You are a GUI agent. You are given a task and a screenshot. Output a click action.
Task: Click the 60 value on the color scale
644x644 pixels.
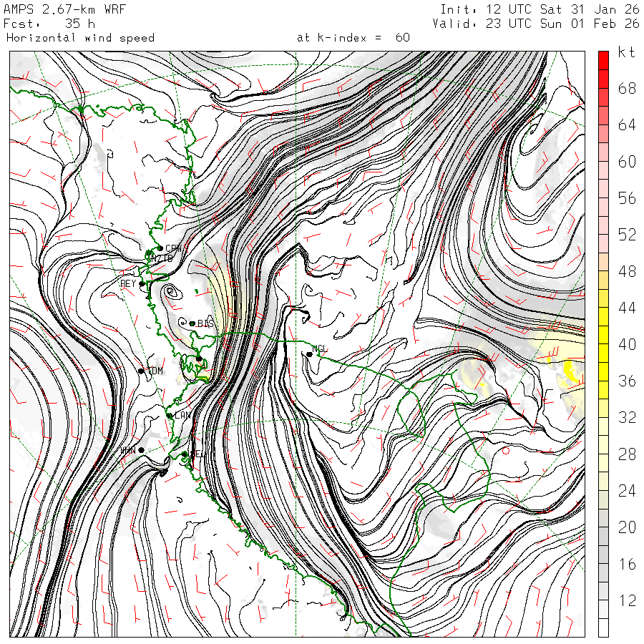[x=627, y=162]
